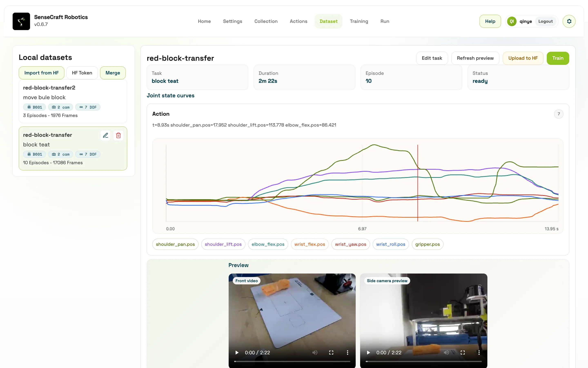This screenshot has width=588, height=368.
Task: Click the SenseCraft Robotics logo icon
Action: click(x=21, y=21)
